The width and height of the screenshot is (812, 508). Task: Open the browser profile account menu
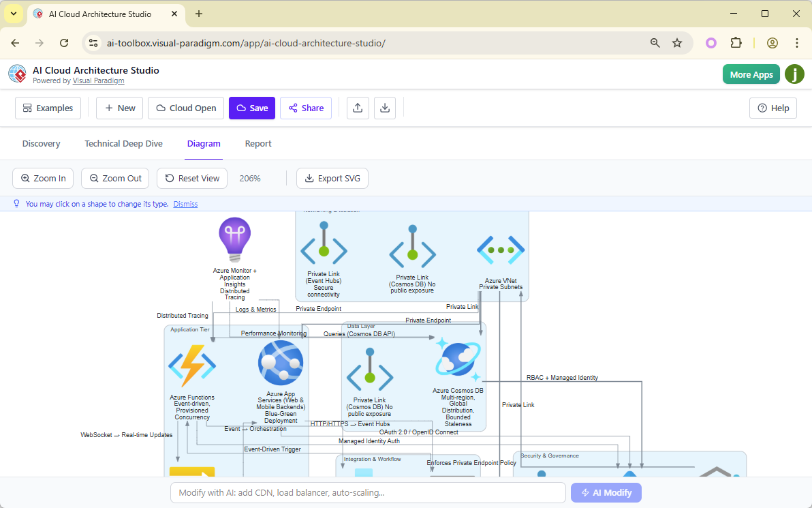772,42
